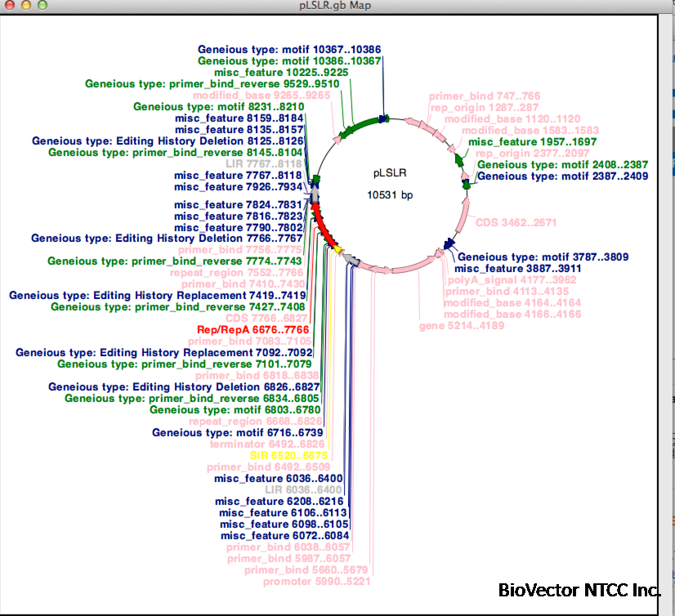
Task: Click the terminator 6492..6826 label
Action: 267,444
